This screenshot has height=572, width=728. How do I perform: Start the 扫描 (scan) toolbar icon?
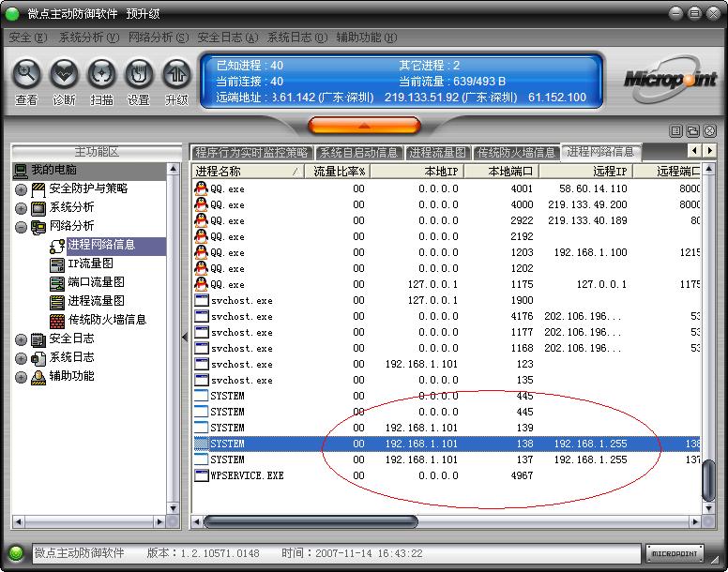(101, 74)
